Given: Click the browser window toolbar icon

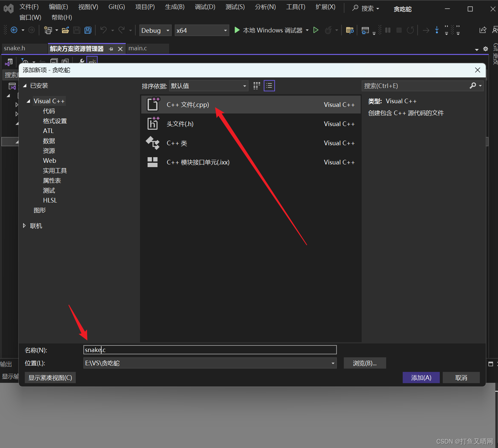Looking at the screenshot, I should coord(365,30).
